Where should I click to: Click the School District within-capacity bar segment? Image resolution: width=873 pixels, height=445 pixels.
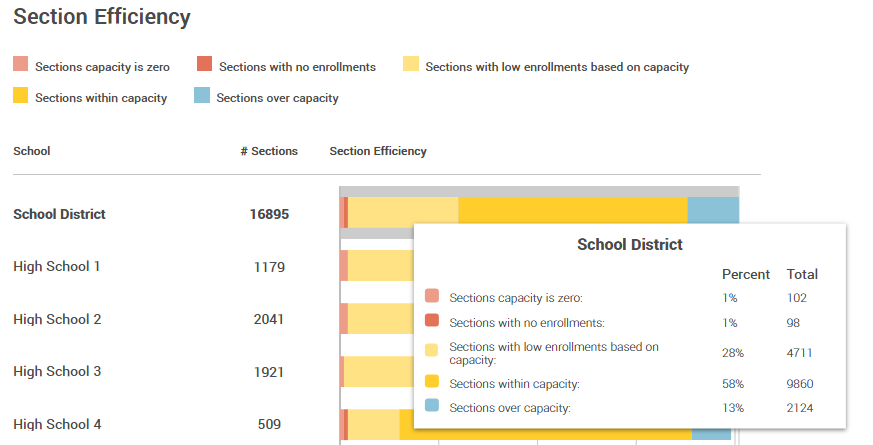click(x=572, y=210)
